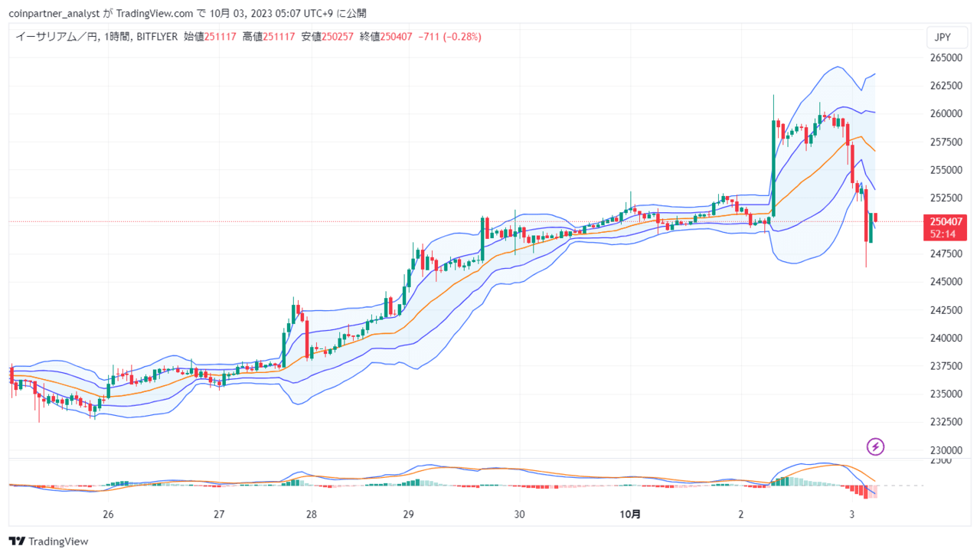Select the −711 (−0.28%) change value
This screenshot has width=980, height=556.
coord(450,36)
